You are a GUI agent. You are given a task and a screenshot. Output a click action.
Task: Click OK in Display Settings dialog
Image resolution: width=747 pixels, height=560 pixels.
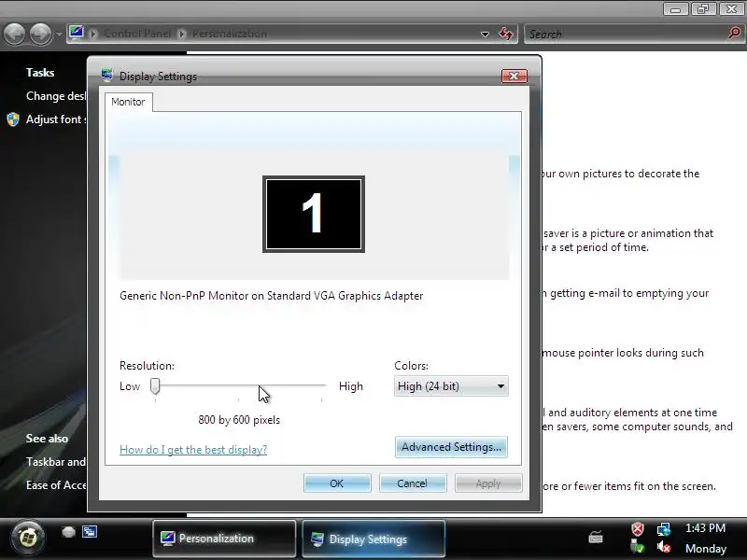(x=337, y=483)
